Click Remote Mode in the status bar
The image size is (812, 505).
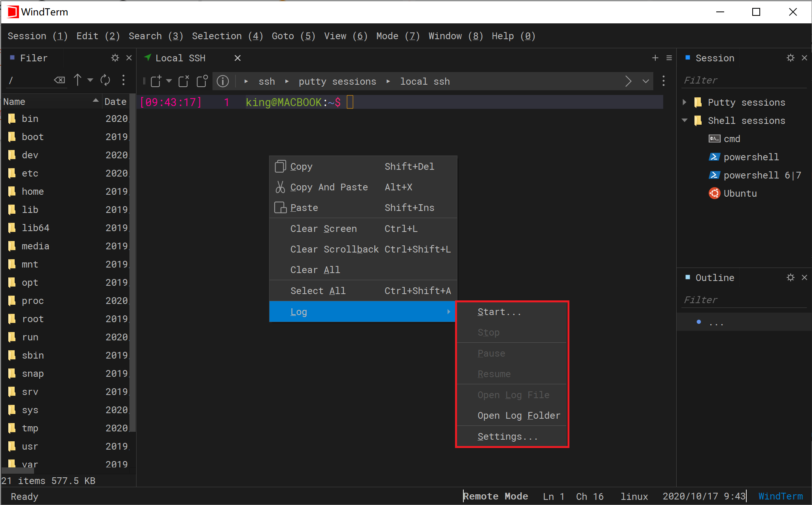pos(495,496)
